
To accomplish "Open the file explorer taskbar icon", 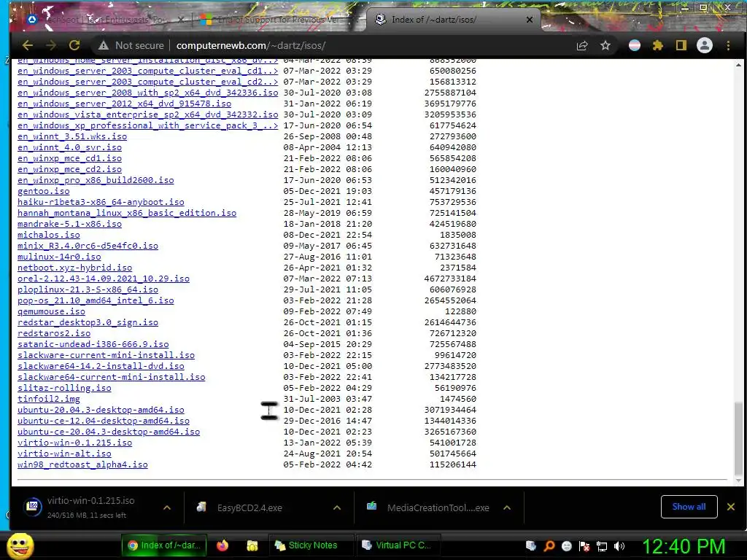I will click(x=252, y=545).
